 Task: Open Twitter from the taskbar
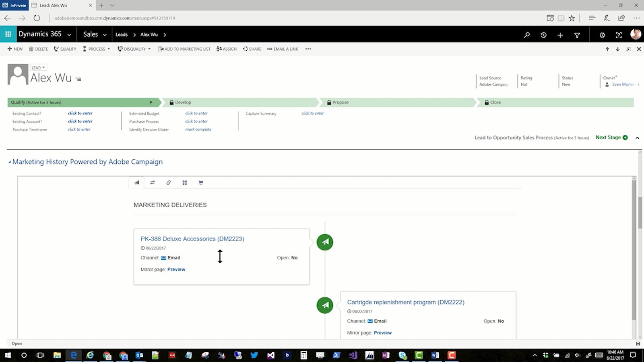254,355
